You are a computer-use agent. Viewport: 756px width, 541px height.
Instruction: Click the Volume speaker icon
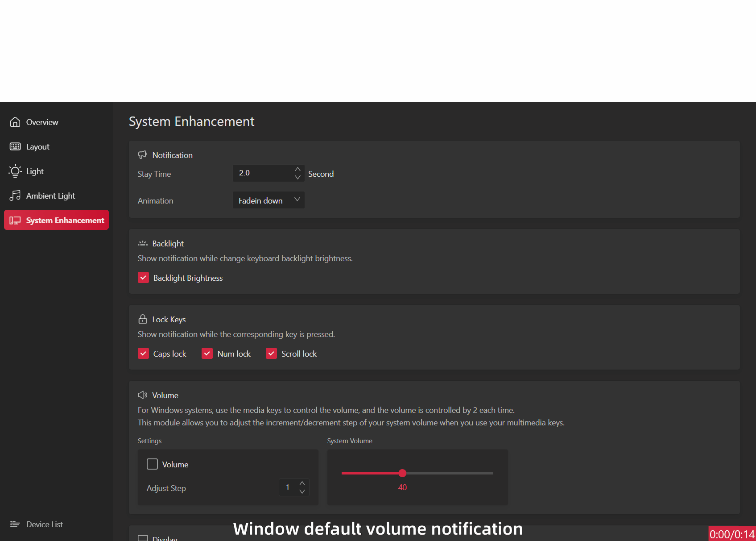[143, 395]
